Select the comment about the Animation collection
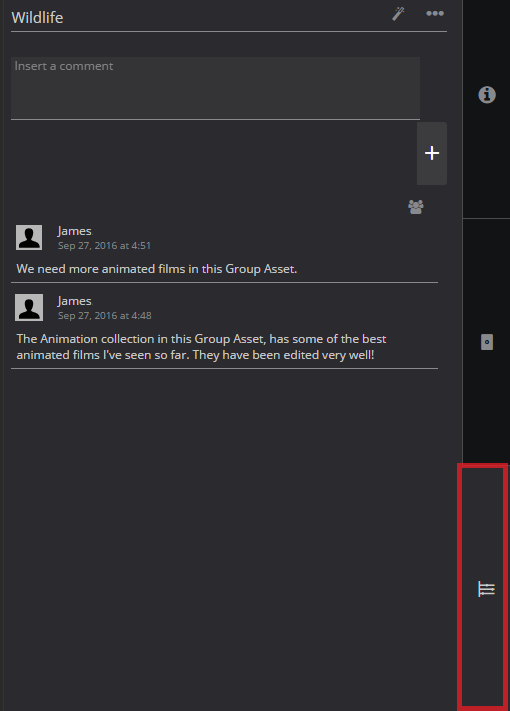The width and height of the screenshot is (510, 711). point(201,347)
